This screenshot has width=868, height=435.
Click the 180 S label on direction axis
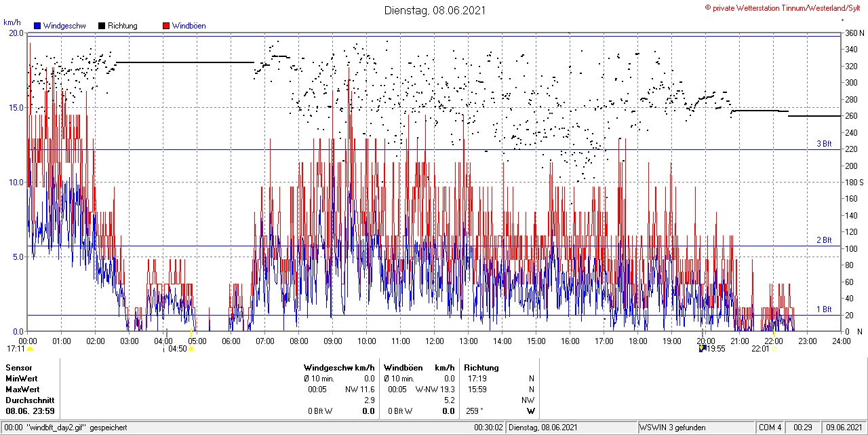(854, 183)
